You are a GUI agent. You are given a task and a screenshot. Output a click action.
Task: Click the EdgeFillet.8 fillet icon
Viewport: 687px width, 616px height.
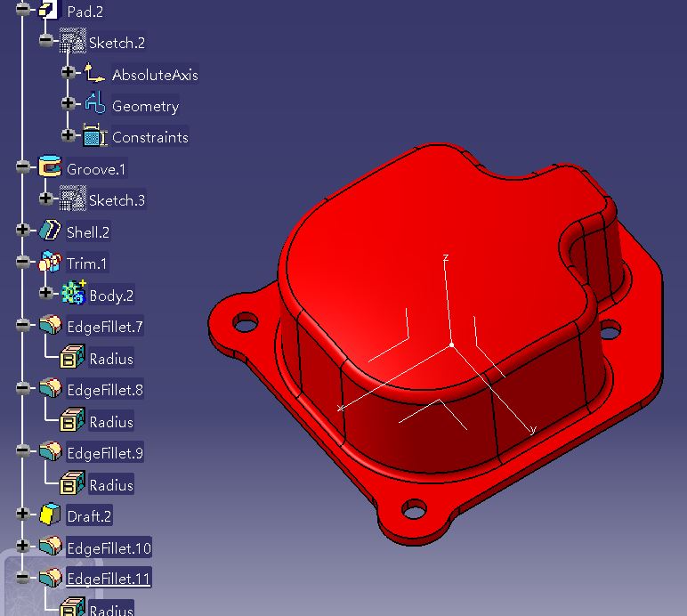coord(50,388)
